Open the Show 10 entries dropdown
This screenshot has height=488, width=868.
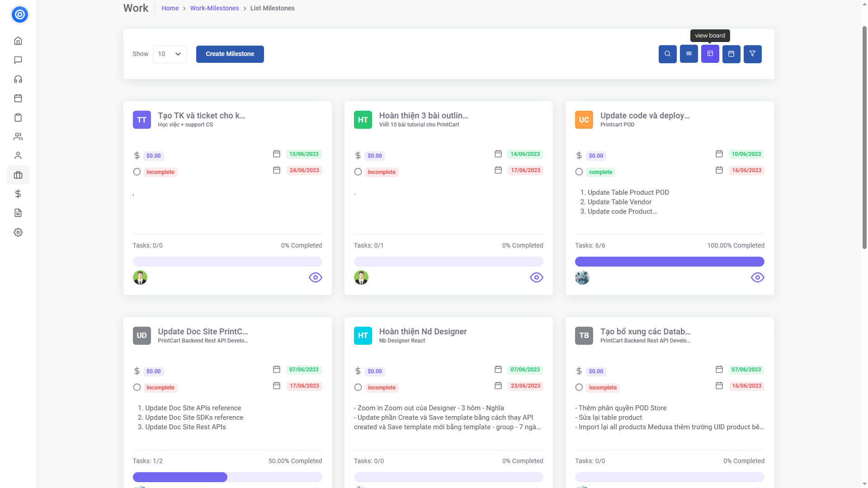tap(170, 54)
